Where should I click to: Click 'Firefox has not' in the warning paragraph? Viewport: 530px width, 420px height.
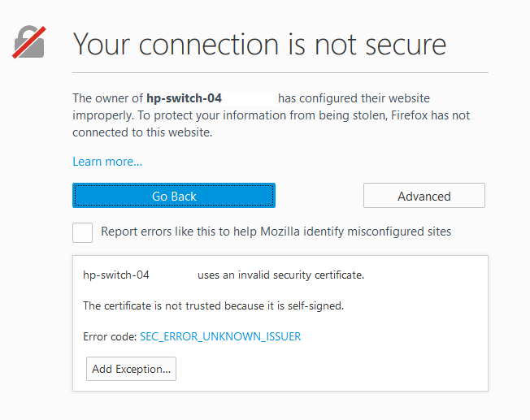tap(429, 115)
